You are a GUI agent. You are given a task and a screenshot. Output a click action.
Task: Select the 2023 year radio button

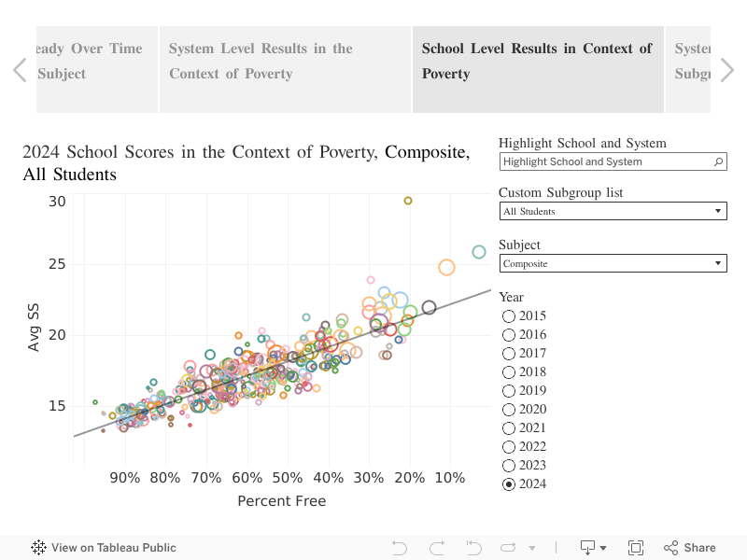point(509,466)
